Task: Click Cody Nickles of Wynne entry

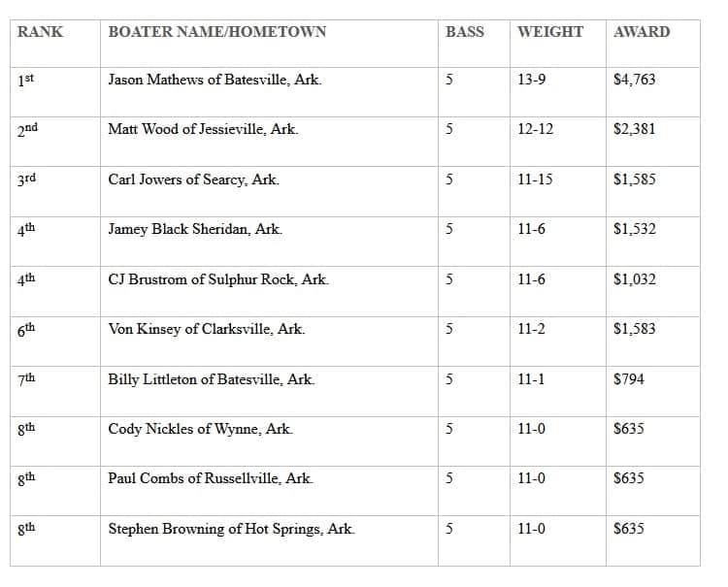Action: (200, 429)
